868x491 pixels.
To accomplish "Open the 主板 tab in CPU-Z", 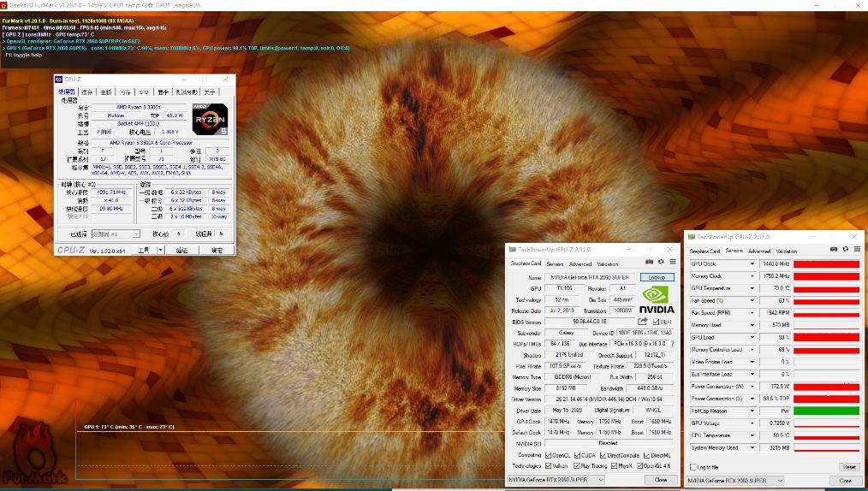I will tap(106, 92).
